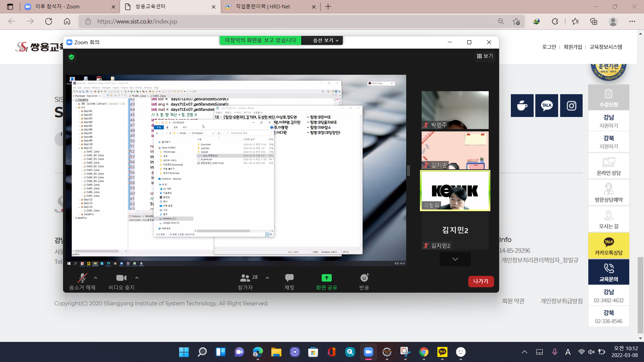Open browser profile avatar
This screenshot has height=362, width=644.
pyautogui.click(x=613, y=21)
